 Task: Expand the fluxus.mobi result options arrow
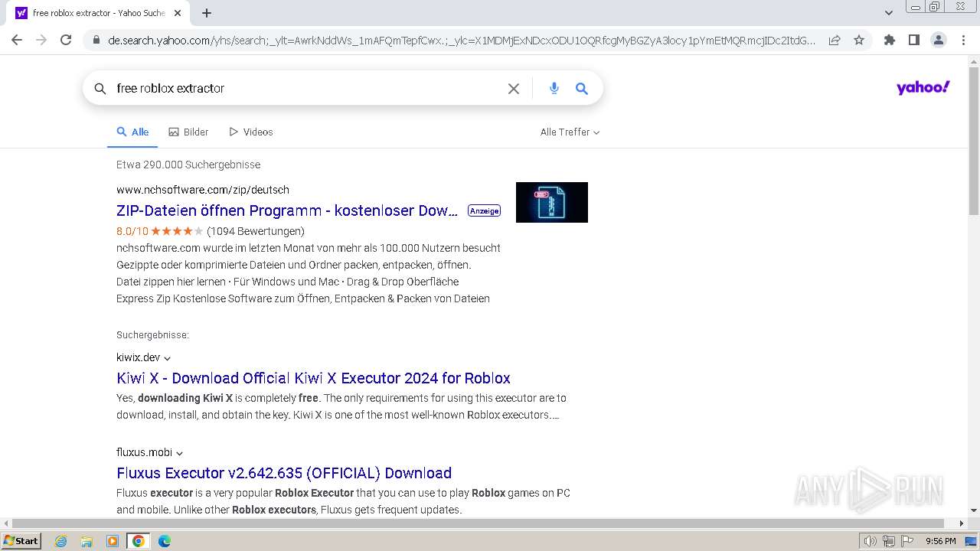point(179,453)
